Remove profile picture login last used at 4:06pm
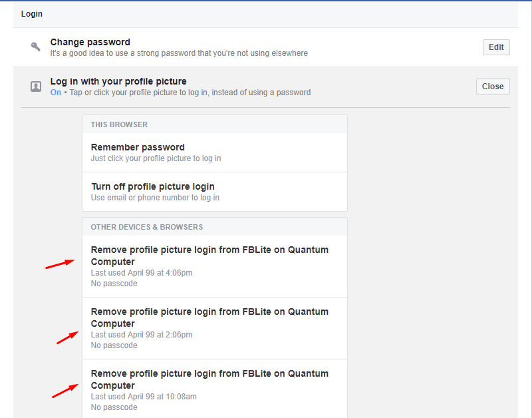This screenshot has width=532, height=418. coord(210,256)
